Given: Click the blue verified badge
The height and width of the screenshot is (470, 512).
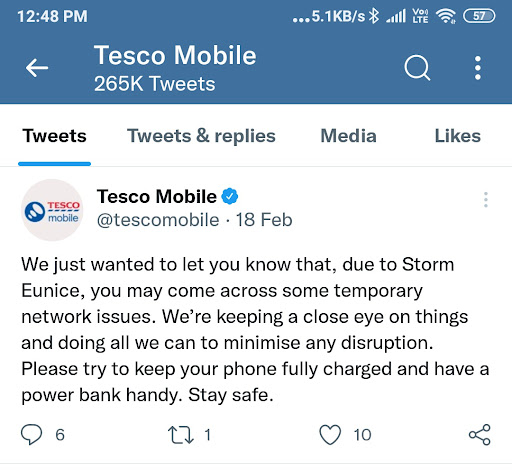Looking at the screenshot, I should [x=230, y=196].
